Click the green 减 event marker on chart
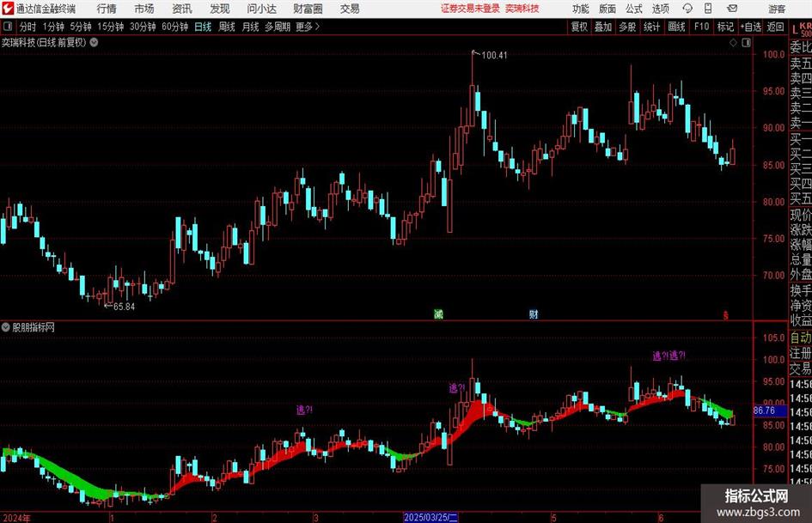 (438, 313)
